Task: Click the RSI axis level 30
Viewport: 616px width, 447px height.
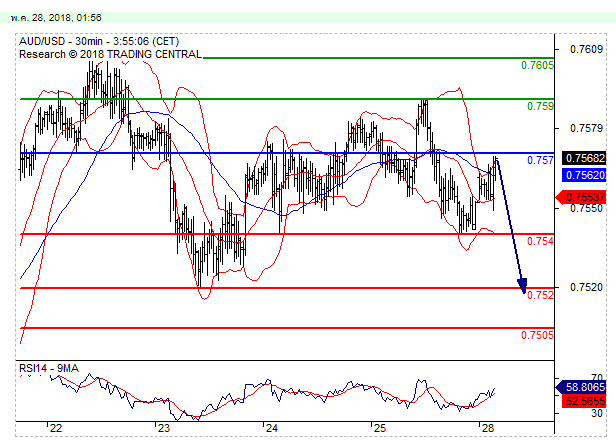Action: tap(597, 413)
